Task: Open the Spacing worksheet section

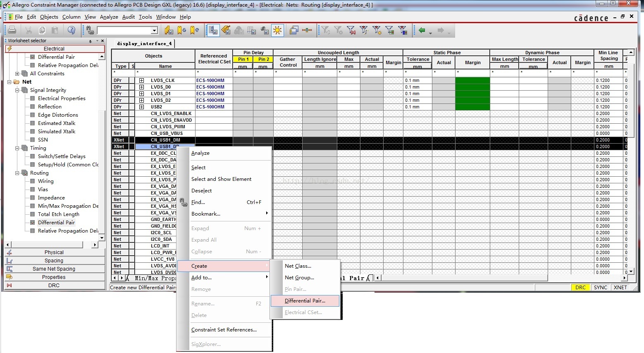Action: 55,261
